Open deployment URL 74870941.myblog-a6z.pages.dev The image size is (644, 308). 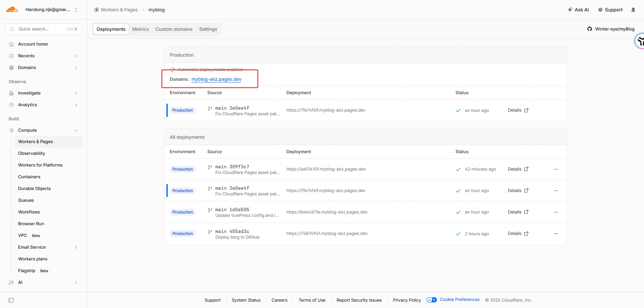tap(327, 234)
